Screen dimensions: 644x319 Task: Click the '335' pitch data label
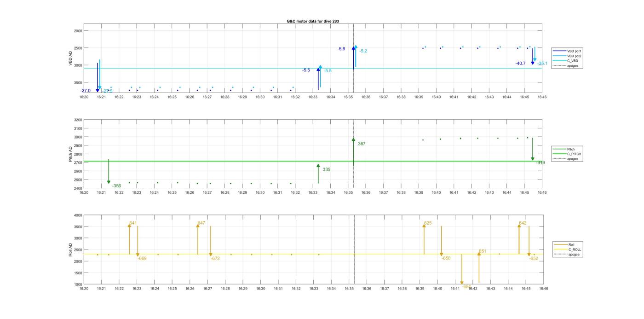pos(326,169)
